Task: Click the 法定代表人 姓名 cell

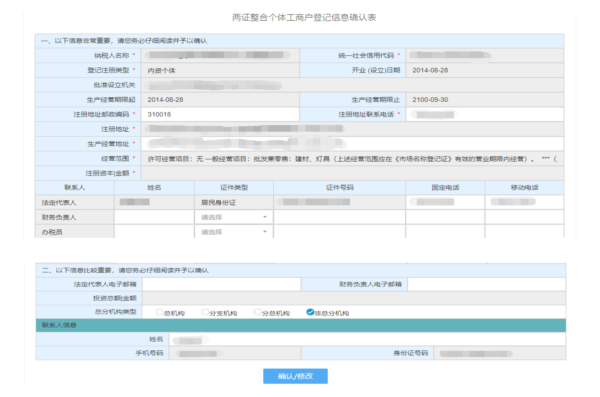Action: [154, 202]
